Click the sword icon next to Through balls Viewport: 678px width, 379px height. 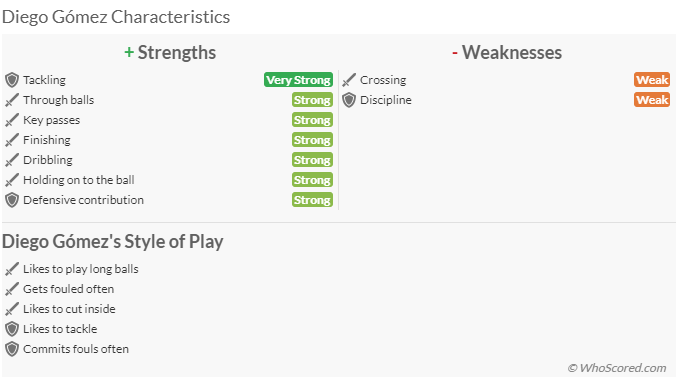coord(12,100)
